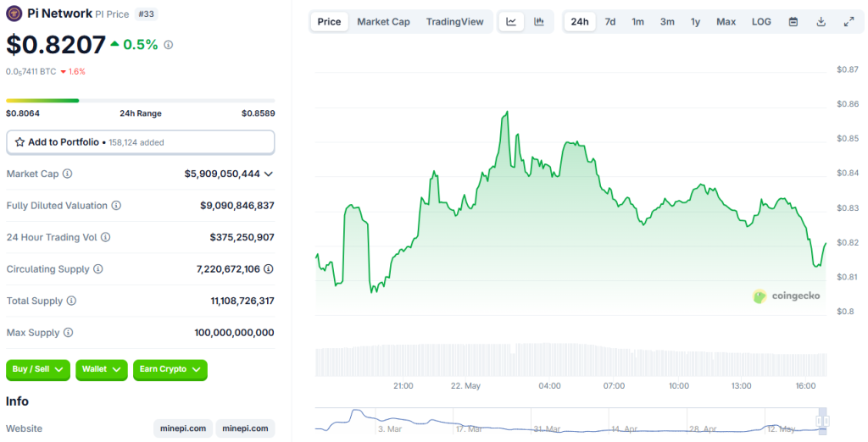
Task: Open info icon beside 7,220,672,106 value
Action: coord(269,269)
